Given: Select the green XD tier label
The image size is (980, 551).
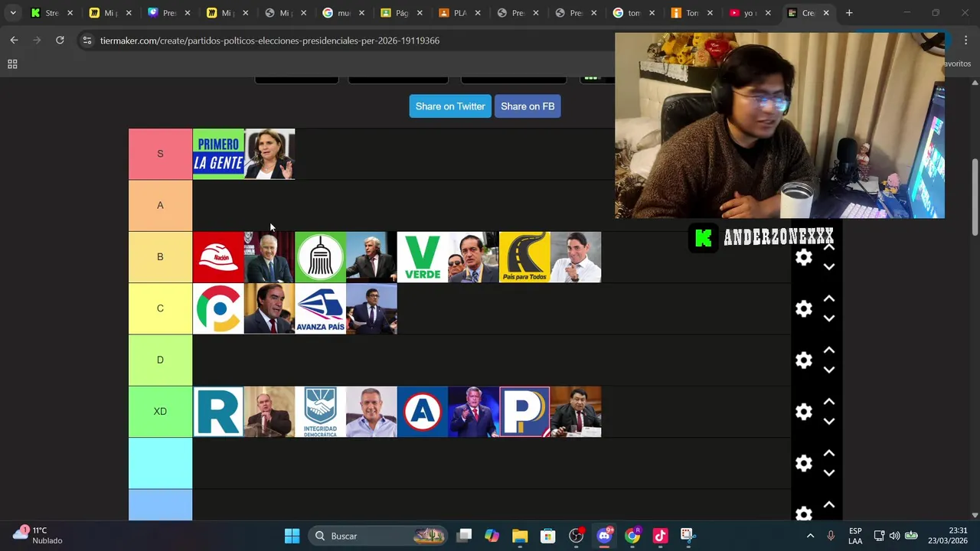Looking at the screenshot, I should (160, 411).
